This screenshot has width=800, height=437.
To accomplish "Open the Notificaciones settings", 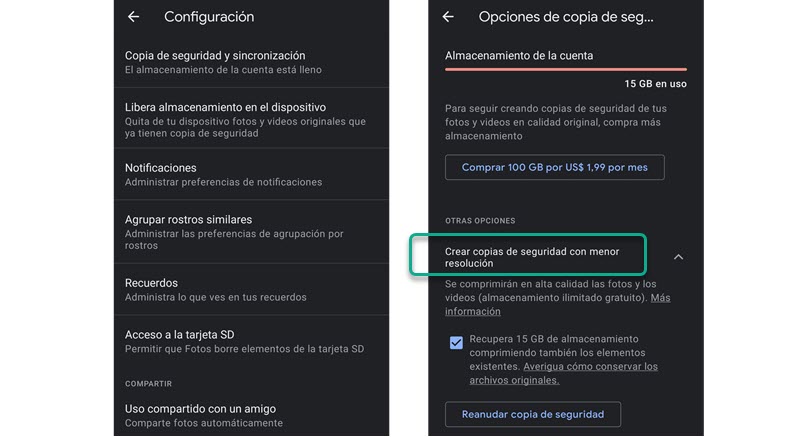I will (250, 174).
